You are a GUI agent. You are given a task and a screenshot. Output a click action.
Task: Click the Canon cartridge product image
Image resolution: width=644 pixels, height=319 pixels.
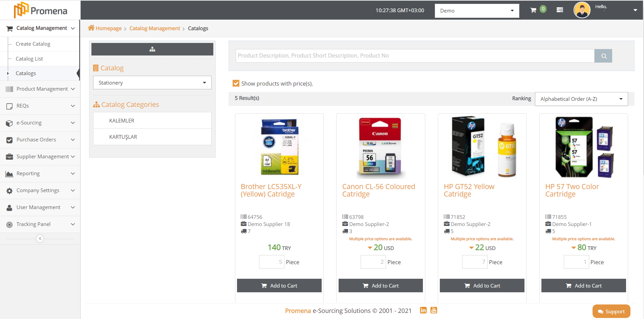(380, 147)
